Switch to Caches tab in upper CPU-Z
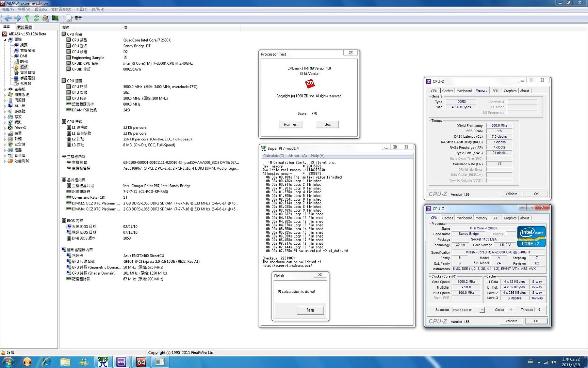 coord(447,91)
